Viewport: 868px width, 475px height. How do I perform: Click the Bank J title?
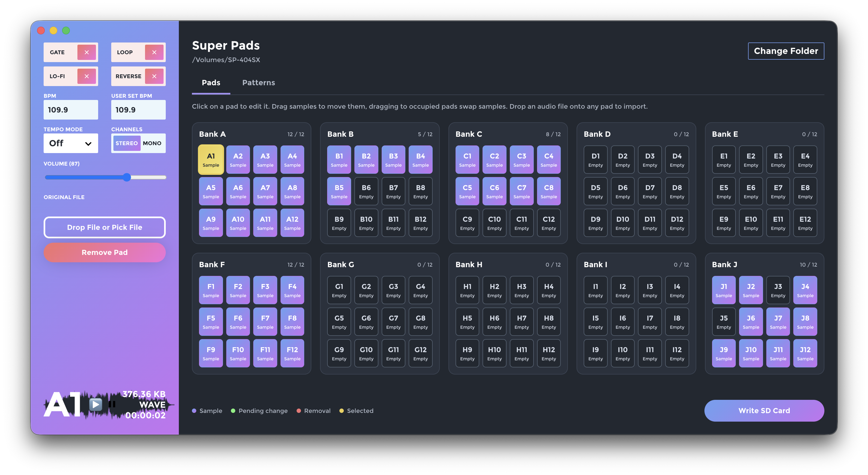[724, 264]
